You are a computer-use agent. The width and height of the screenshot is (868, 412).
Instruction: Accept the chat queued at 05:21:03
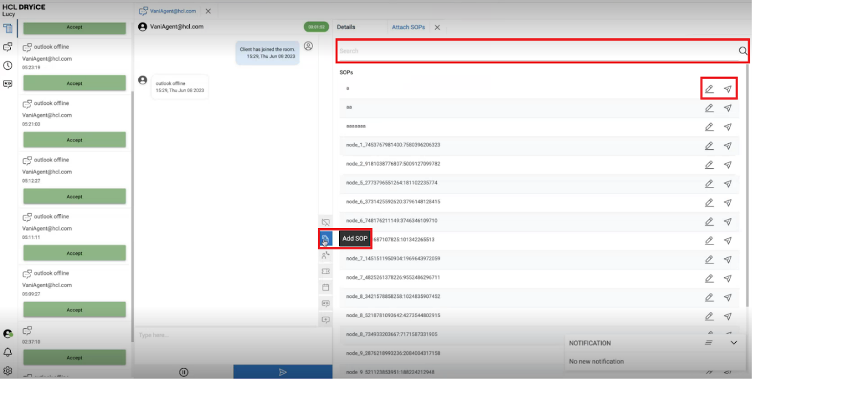75,140
